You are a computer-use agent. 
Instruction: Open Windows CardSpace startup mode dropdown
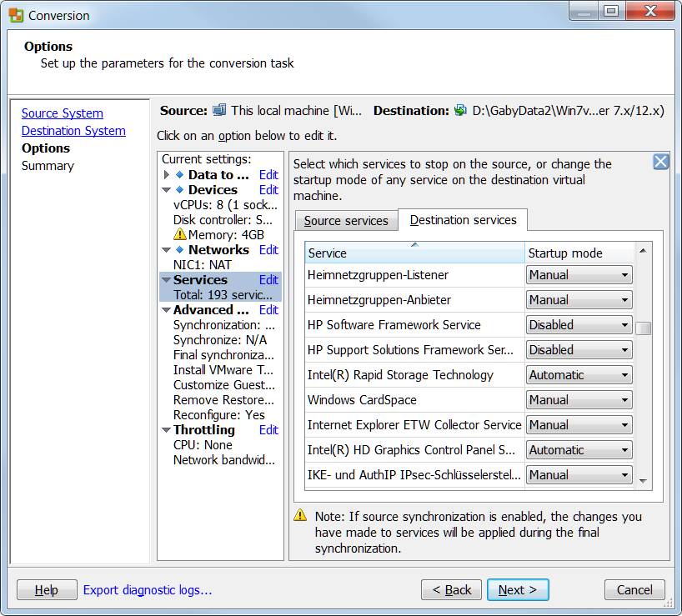(x=579, y=399)
